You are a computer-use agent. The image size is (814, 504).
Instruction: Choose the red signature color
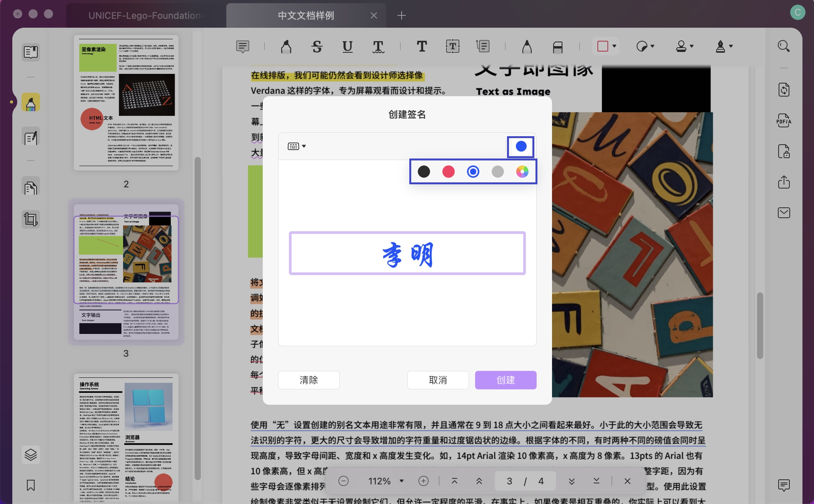click(x=448, y=172)
